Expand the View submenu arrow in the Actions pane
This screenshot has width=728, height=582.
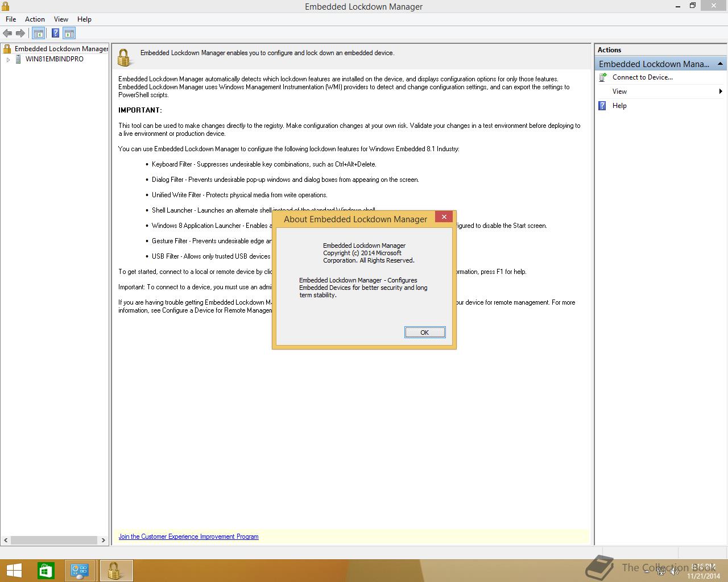(720, 92)
